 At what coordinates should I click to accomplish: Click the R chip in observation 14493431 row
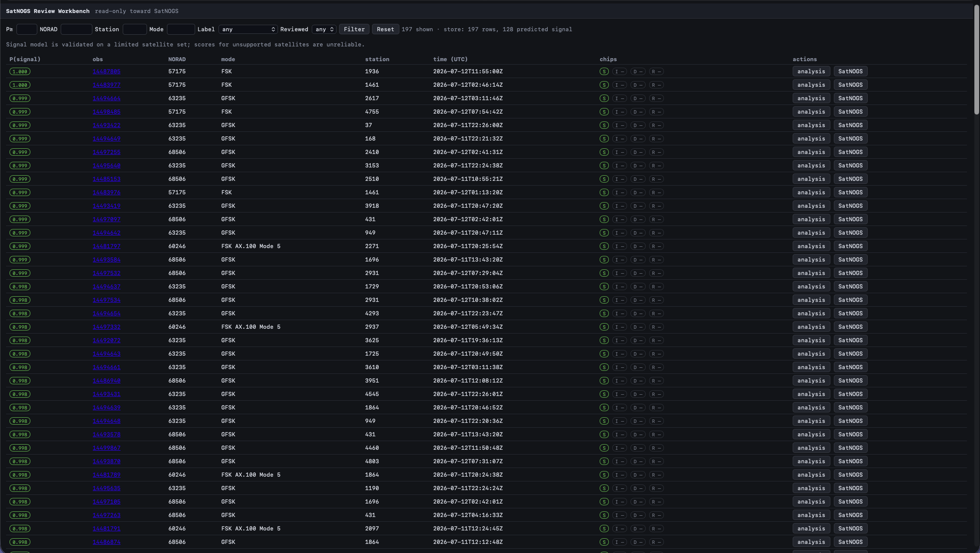pyautogui.click(x=656, y=394)
